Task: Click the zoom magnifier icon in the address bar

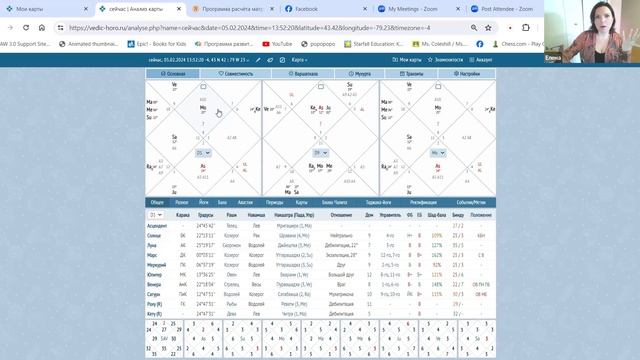Action: pyautogui.click(x=473, y=28)
